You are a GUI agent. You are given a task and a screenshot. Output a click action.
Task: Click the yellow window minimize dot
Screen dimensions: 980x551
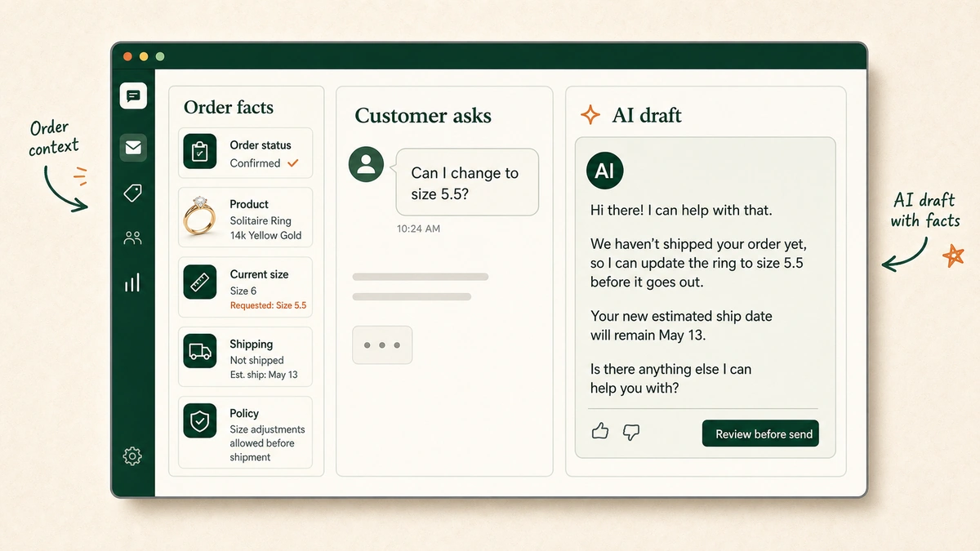coord(144,56)
